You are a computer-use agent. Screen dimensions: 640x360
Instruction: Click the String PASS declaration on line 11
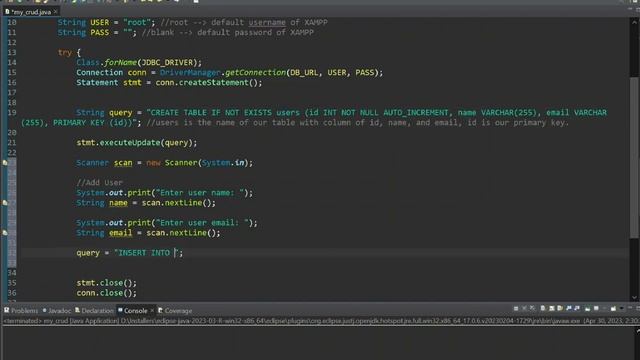pyautogui.click(x=97, y=32)
